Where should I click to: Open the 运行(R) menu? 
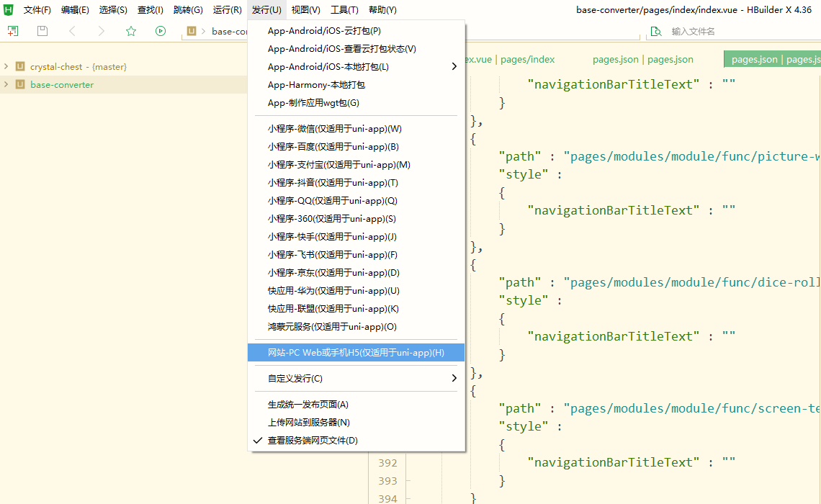tap(228, 10)
